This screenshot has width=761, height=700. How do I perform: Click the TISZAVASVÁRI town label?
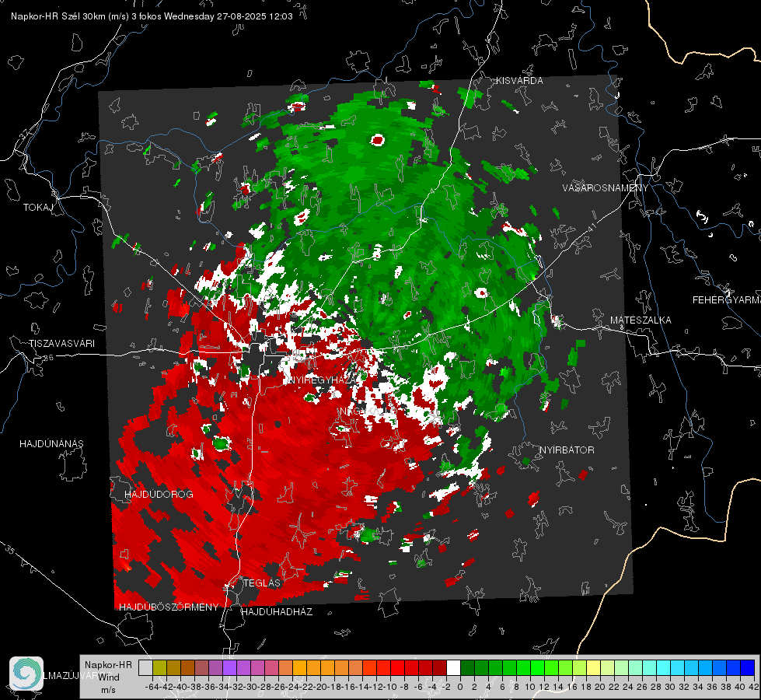point(62,344)
